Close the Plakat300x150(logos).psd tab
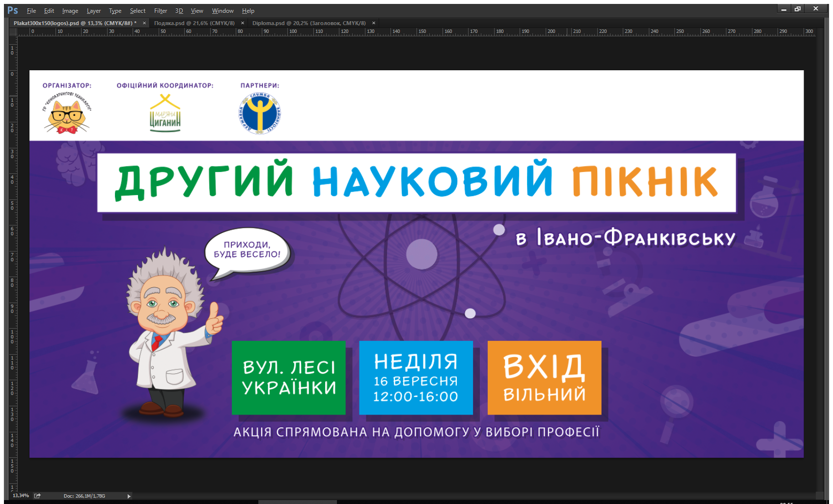 [x=144, y=23]
